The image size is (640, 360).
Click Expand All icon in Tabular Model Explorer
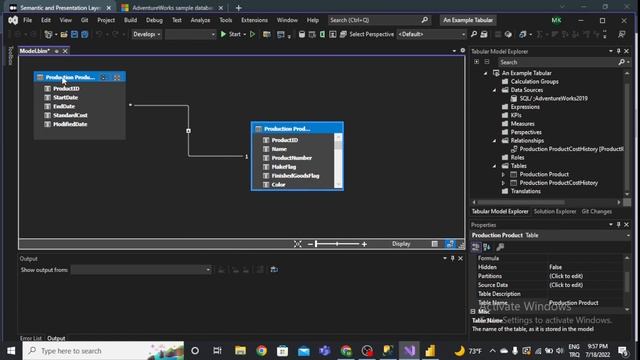click(476, 62)
